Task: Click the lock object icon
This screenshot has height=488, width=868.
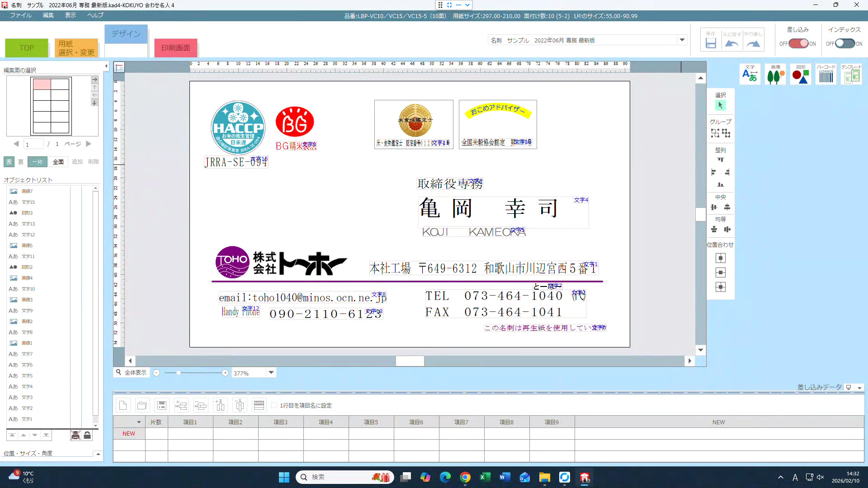Action: (87, 435)
